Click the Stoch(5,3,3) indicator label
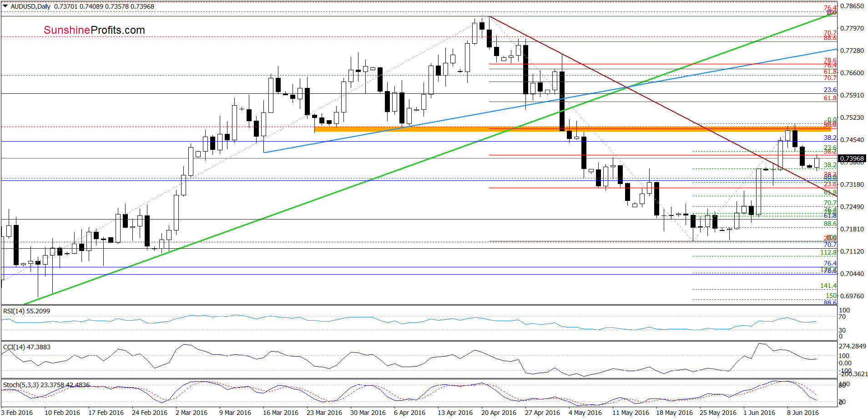 46,385
